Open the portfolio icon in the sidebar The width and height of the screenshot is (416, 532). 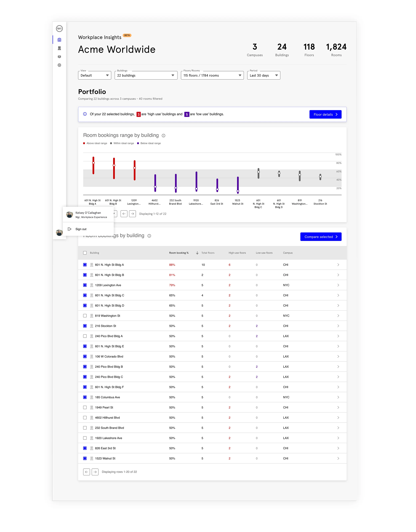(59, 40)
